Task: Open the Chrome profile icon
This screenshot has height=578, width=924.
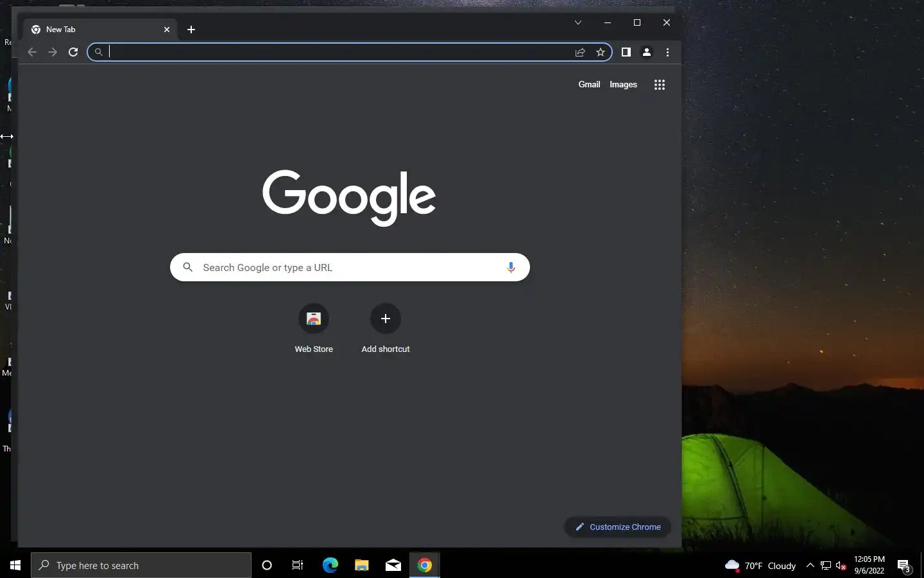Action: pyautogui.click(x=647, y=52)
